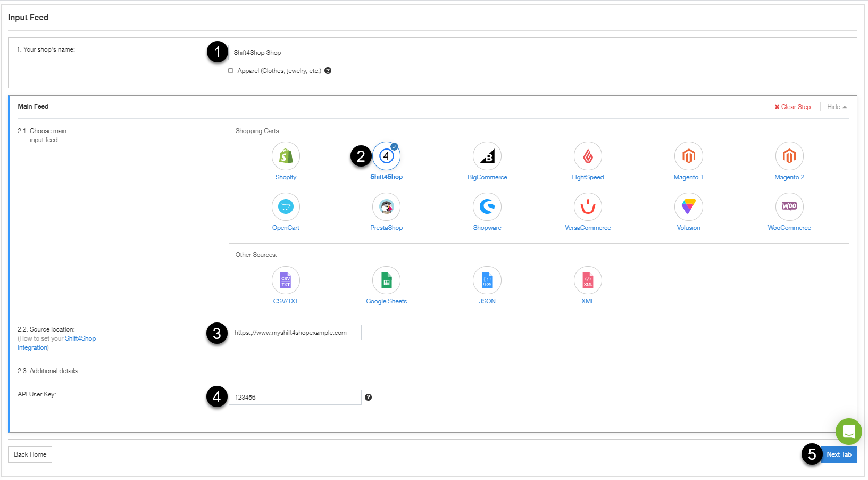Select the PrestaShop icon
Screen dimensions: 868x480
point(386,206)
